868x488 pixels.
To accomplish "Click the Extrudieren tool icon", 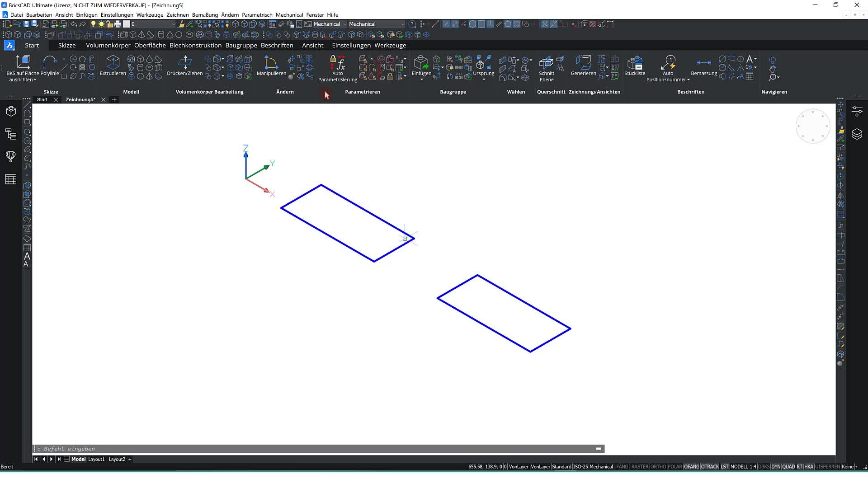I will tap(113, 62).
